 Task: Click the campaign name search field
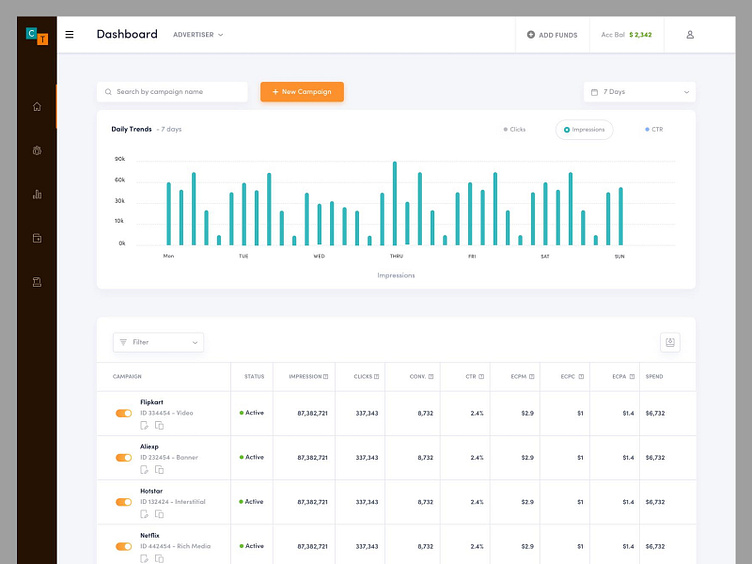(172, 92)
